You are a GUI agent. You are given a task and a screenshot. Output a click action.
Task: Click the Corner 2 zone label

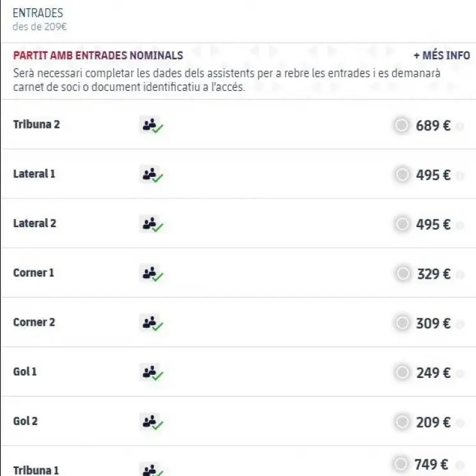tap(34, 323)
